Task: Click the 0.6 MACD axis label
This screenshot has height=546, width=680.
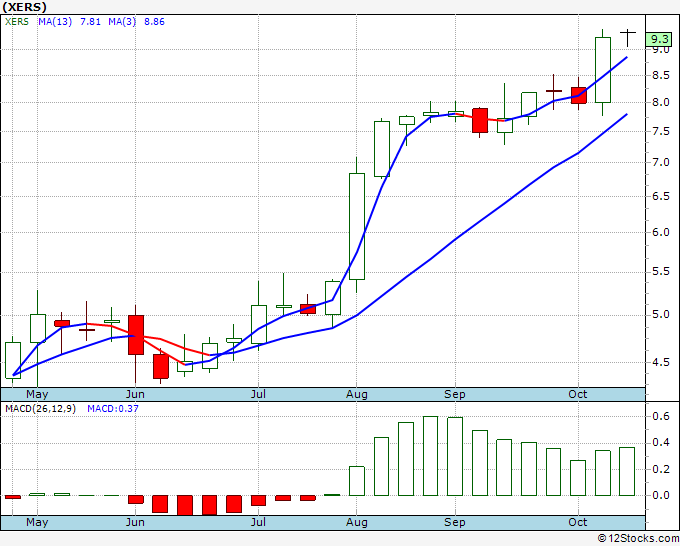Action: click(661, 416)
